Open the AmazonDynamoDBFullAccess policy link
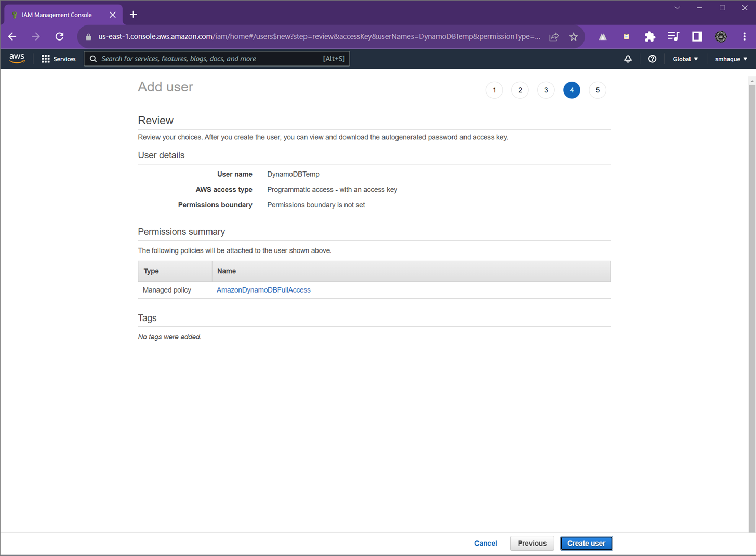 (263, 290)
